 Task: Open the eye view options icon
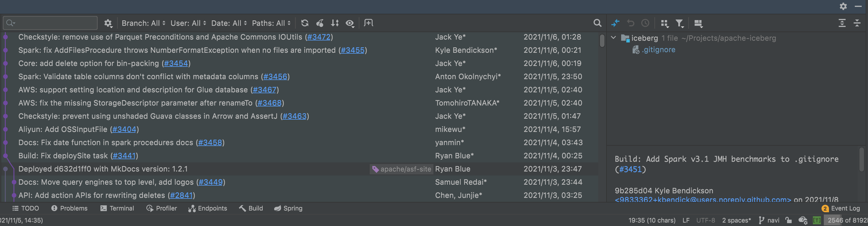tap(350, 23)
